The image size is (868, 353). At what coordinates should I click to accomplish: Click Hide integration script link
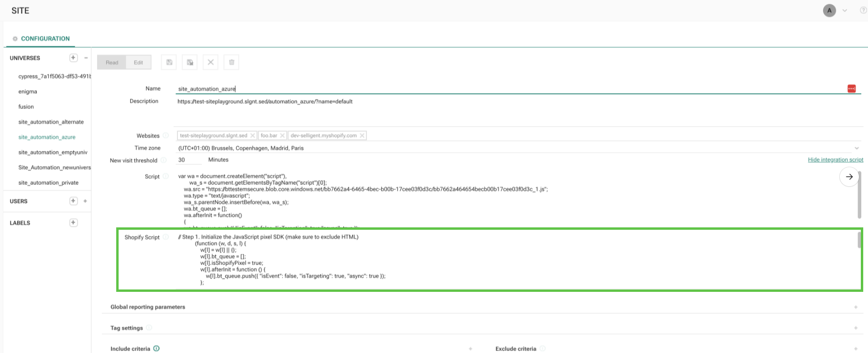click(835, 160)
